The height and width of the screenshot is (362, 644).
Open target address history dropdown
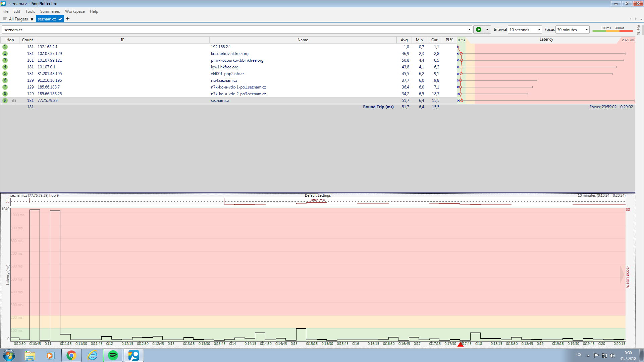point(469,29)
